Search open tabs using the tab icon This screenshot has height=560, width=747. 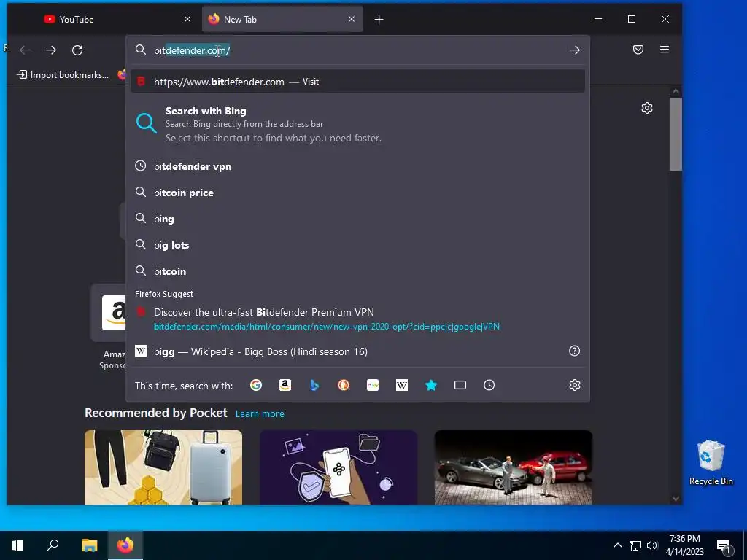point(460,385)
